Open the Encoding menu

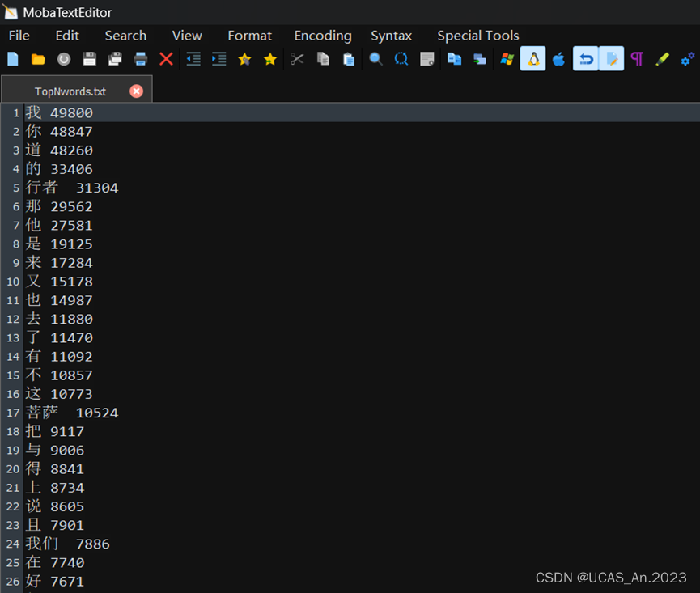[x=322, y=36]
